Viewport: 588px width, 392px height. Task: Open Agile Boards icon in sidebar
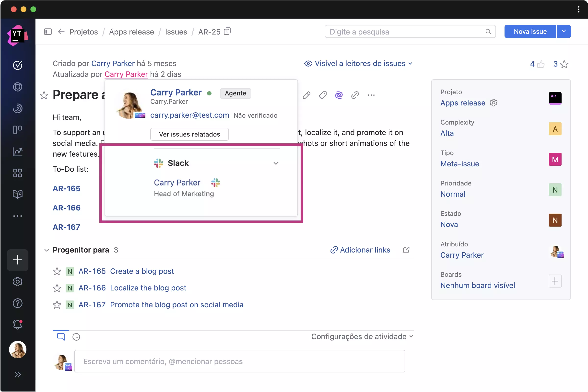[x=18, y=130]
